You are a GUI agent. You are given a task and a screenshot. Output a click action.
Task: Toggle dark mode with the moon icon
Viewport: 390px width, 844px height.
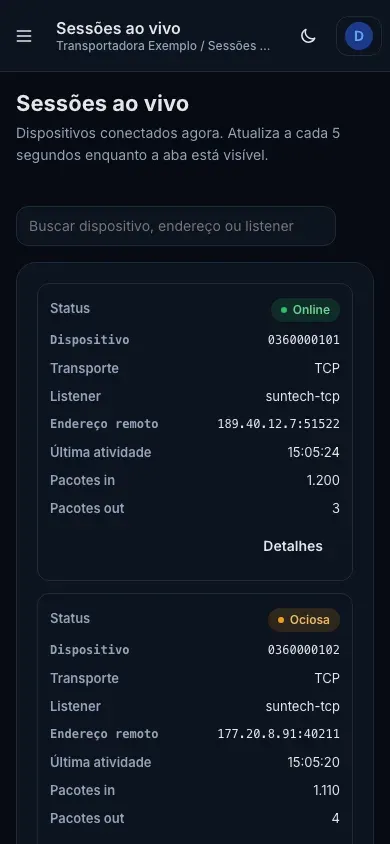click(x=308, y=36)
